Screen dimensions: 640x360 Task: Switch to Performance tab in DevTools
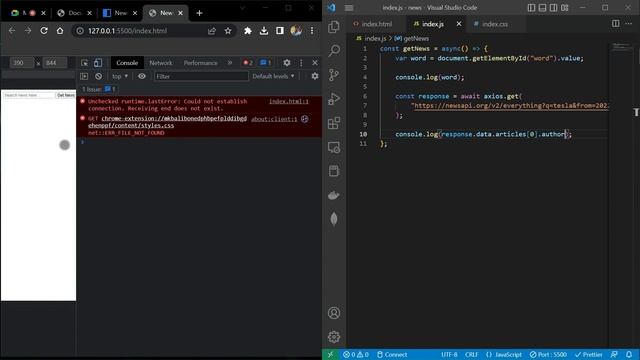(200, 63)
